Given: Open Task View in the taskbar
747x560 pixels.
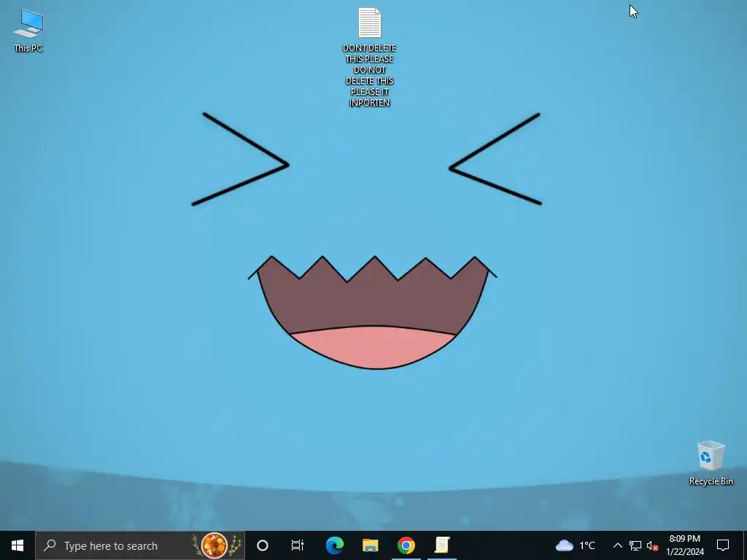Looking at the screenshot, I should (298, 545).
